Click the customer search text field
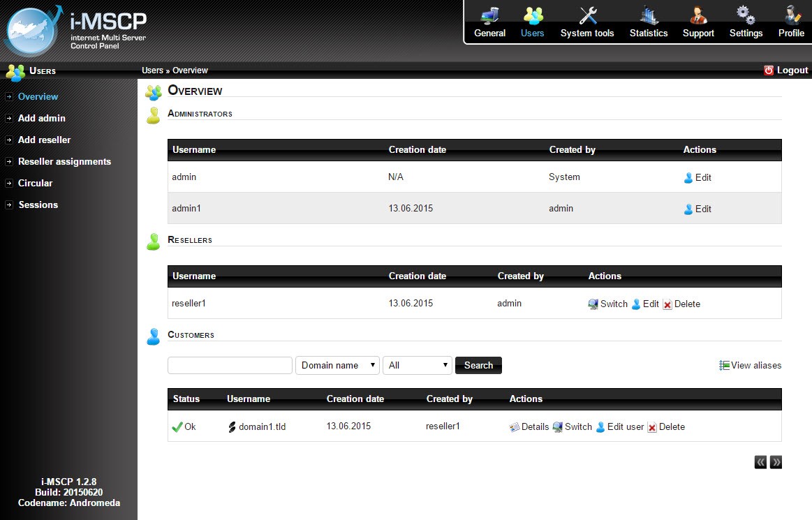Screen dimensions: 812x520 pyautogui.click(x=230, y=366)
